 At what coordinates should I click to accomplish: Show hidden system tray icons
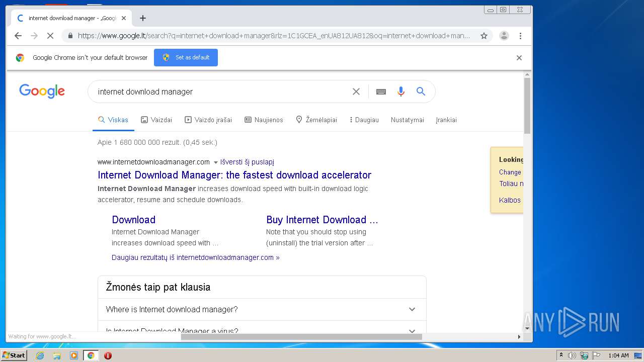tap(561, 355)
